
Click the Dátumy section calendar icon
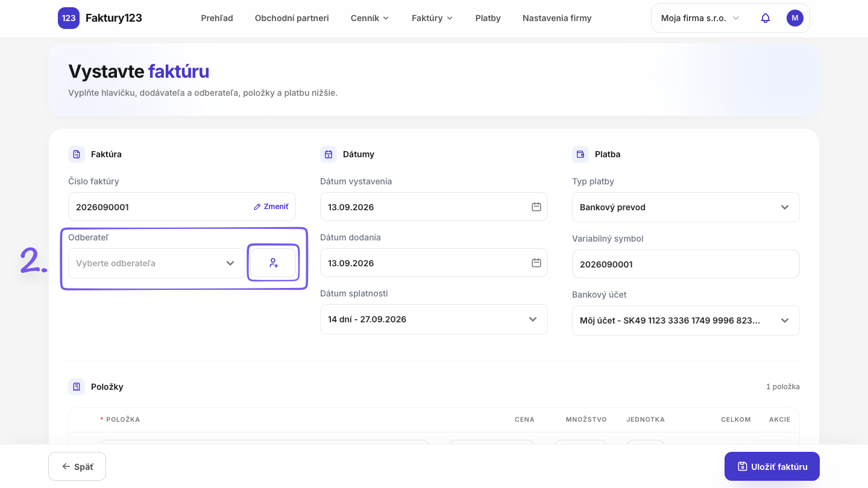click(x=329, y=154)
